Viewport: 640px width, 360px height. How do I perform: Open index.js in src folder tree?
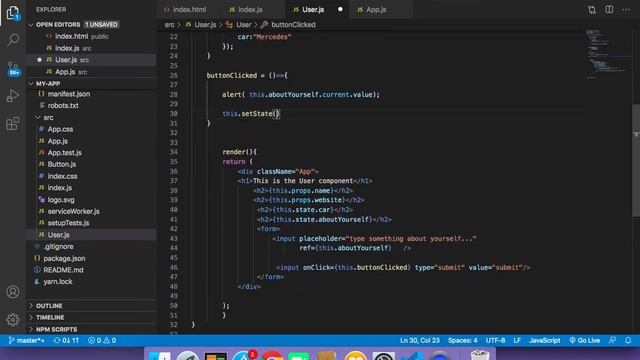(x=60, y=188)
